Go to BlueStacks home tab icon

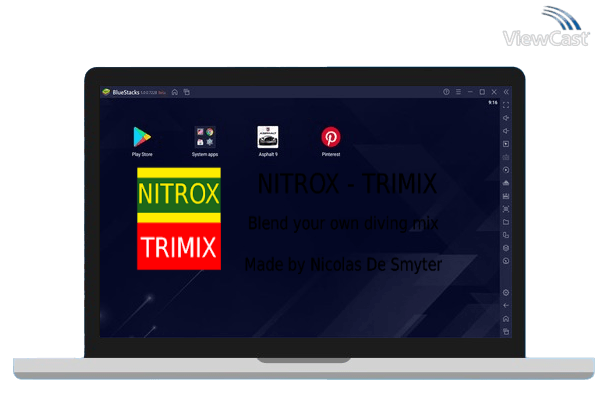tap(175, 92)
